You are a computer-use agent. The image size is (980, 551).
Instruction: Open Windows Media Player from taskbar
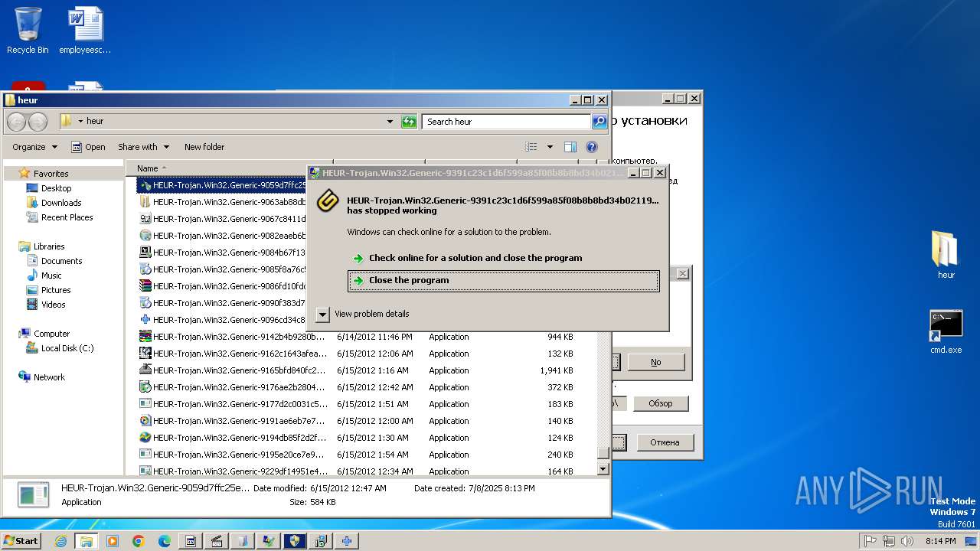[113, 541]
